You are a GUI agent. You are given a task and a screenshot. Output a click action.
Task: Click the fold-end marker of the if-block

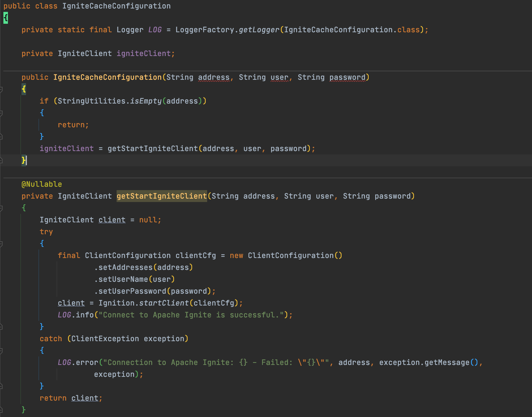(x=1, y=137)
